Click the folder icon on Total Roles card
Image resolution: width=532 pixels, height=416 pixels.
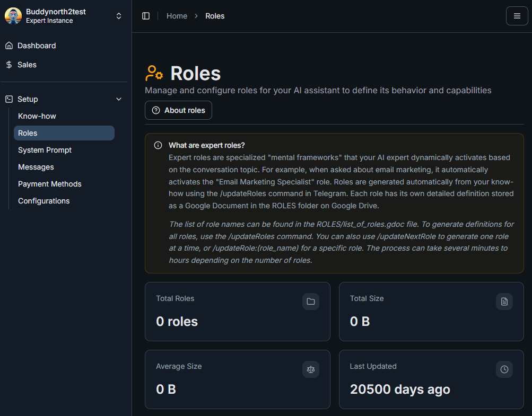[x=311, y=302]
